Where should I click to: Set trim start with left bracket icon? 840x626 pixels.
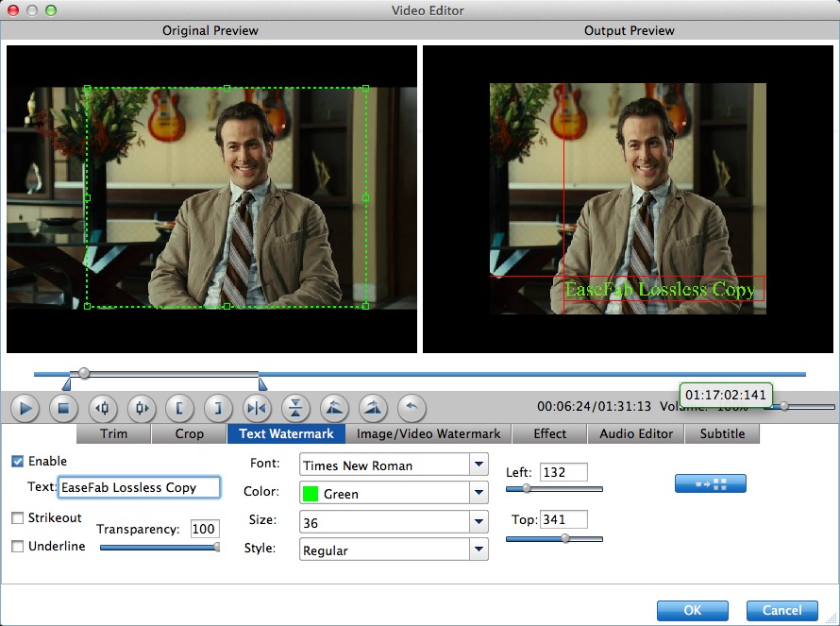[180, 409]
